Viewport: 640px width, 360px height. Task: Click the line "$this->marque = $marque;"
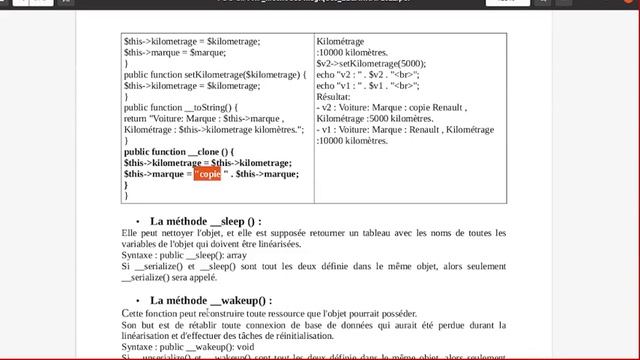(175, 53)
